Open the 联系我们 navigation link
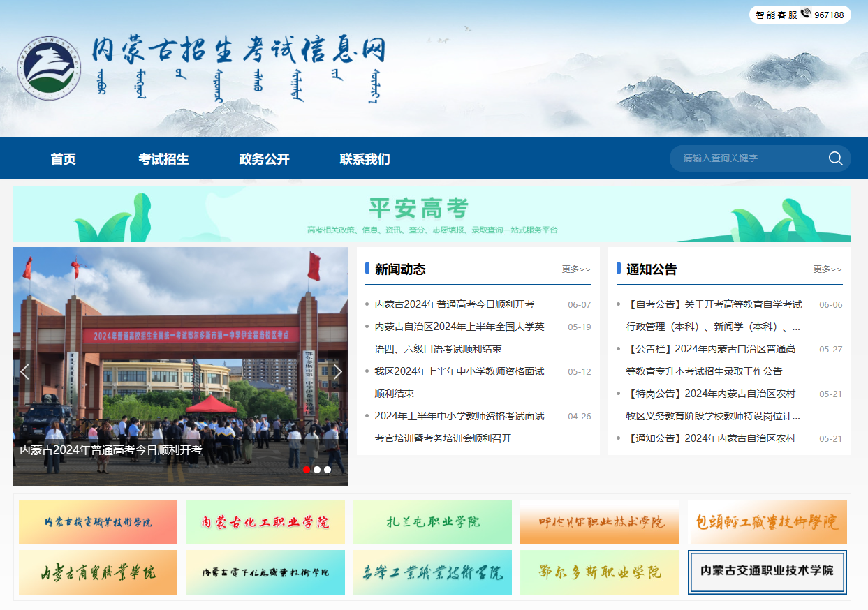The height and width of the screenshot is (610, 868). tap(365, 159)
